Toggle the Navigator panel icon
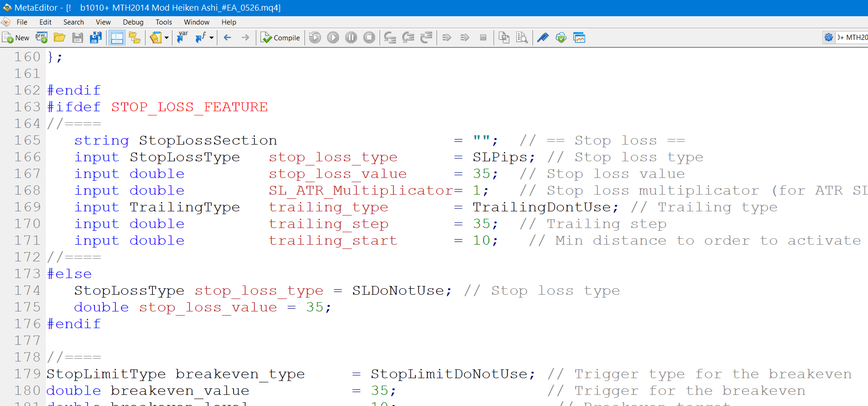Image resolution: width=868 pixels, height=406 pixels. (134, 38)
